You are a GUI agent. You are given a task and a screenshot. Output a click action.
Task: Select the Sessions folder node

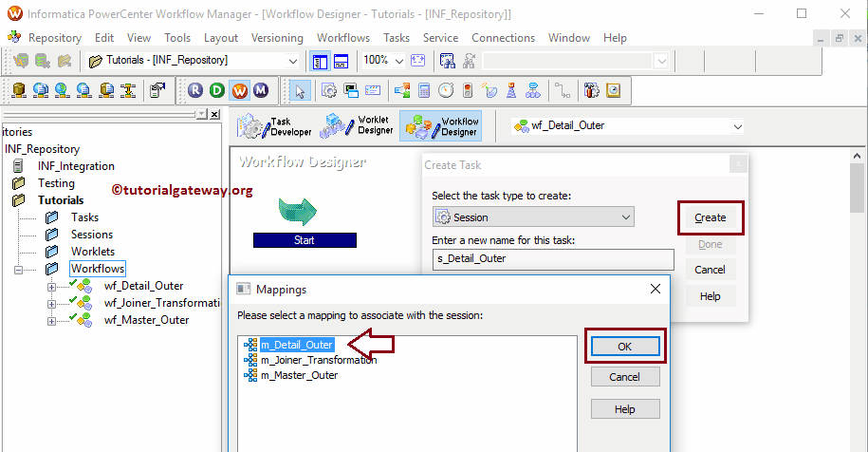(92, 235)
